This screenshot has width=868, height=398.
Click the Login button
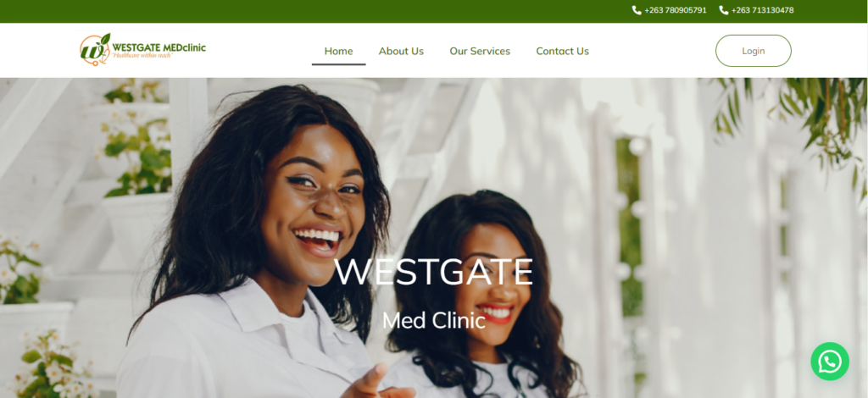coord(754,51)
